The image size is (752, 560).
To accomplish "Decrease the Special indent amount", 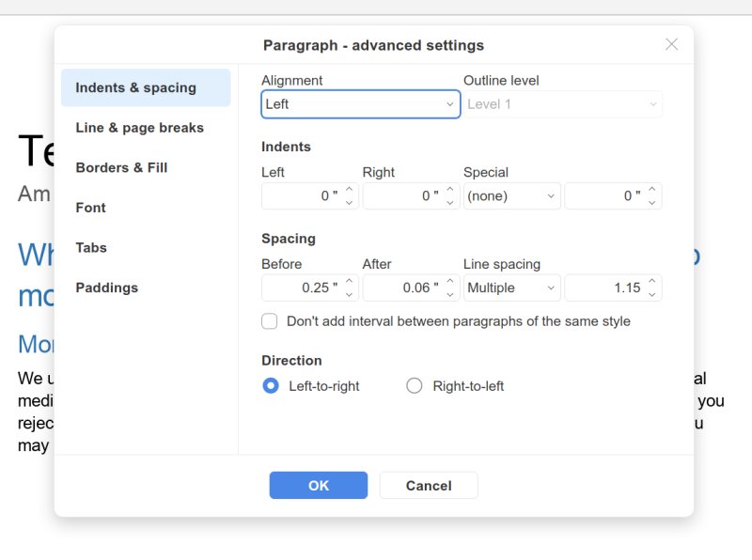I will pos(652,202).
